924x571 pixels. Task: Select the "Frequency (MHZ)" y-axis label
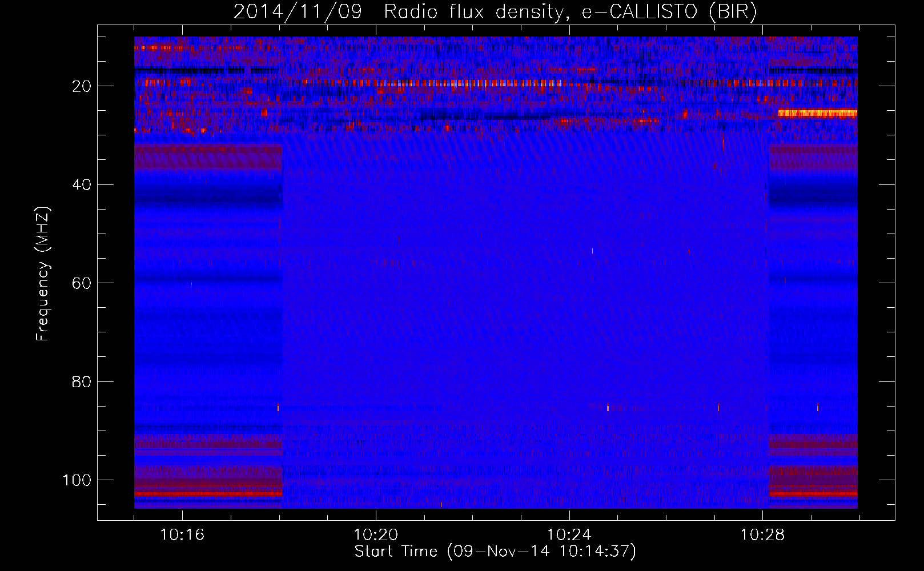[x=43, y=274]
